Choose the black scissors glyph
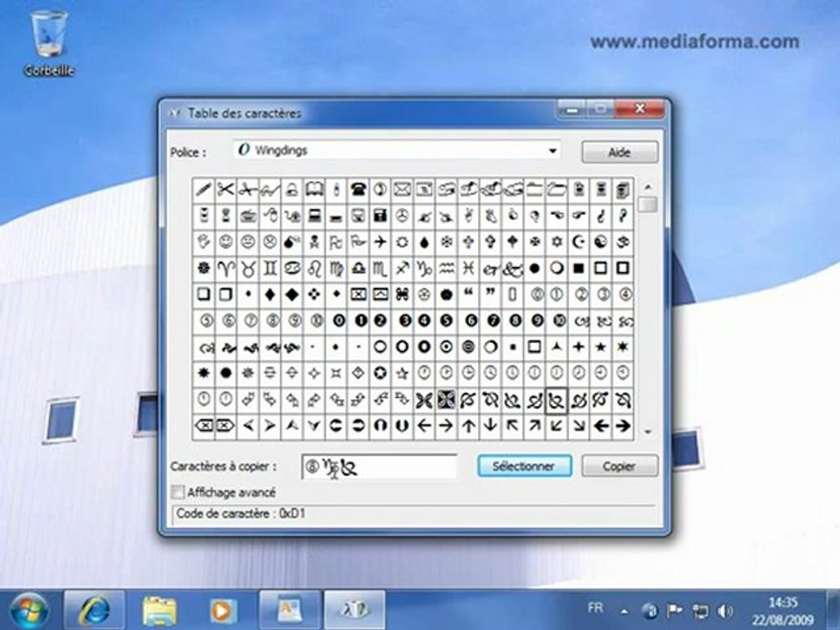 [226, 190]
